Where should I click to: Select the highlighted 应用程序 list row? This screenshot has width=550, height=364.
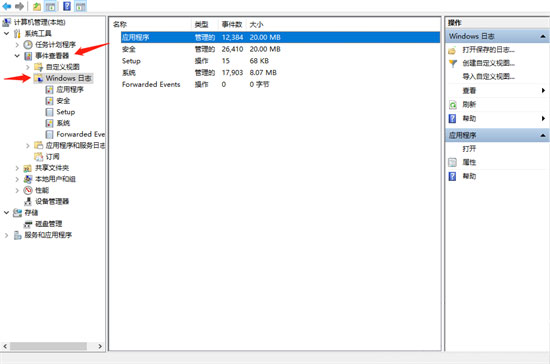[280, 37]
